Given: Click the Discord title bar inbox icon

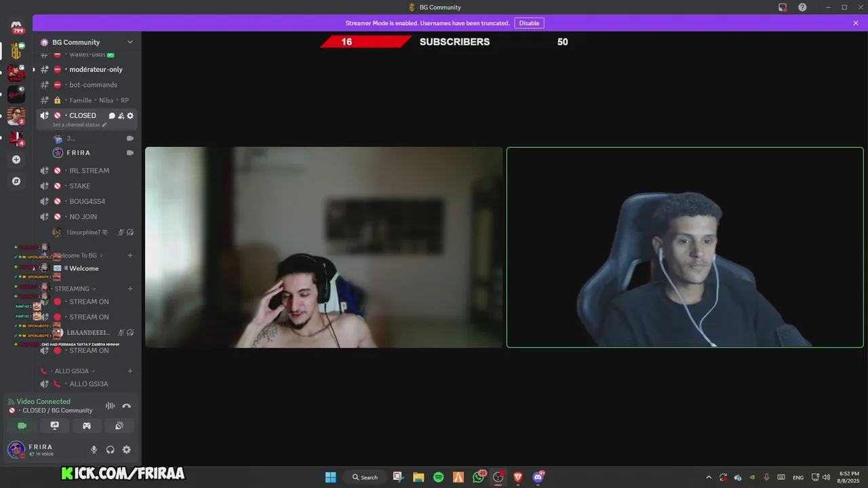Looking at the screenshot, I should tap(783, 7).
